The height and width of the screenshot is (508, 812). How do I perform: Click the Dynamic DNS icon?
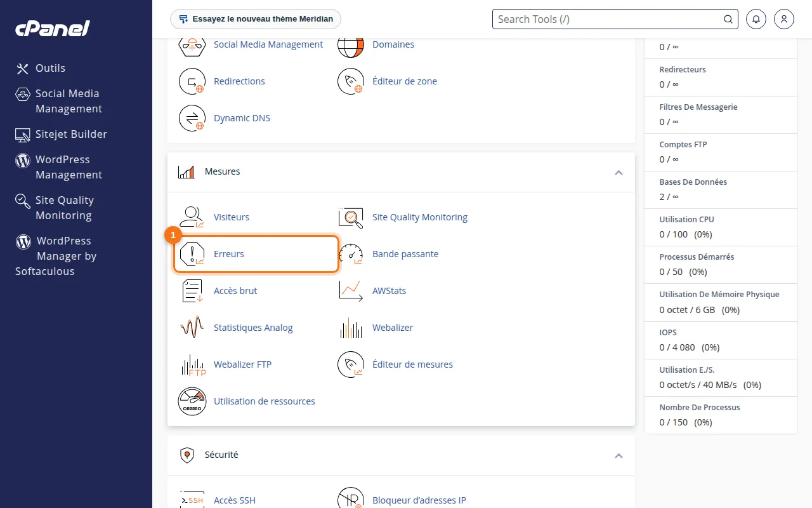[x=192, y=118]
